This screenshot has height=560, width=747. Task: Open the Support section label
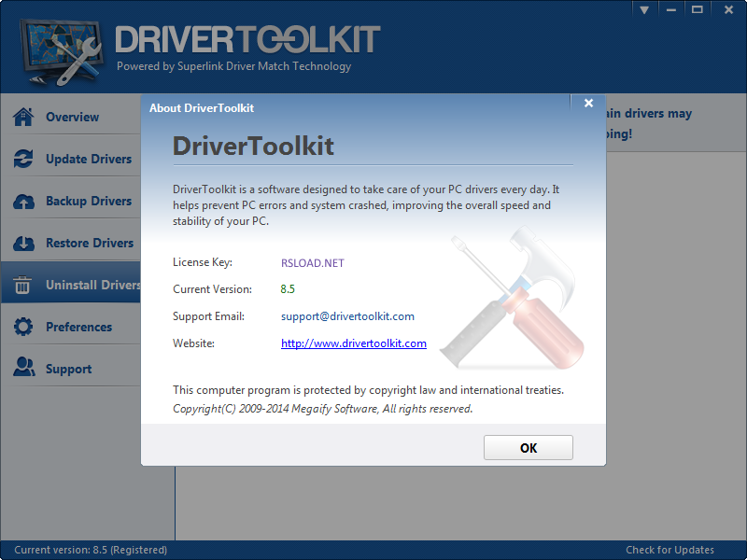pos(68,370)
